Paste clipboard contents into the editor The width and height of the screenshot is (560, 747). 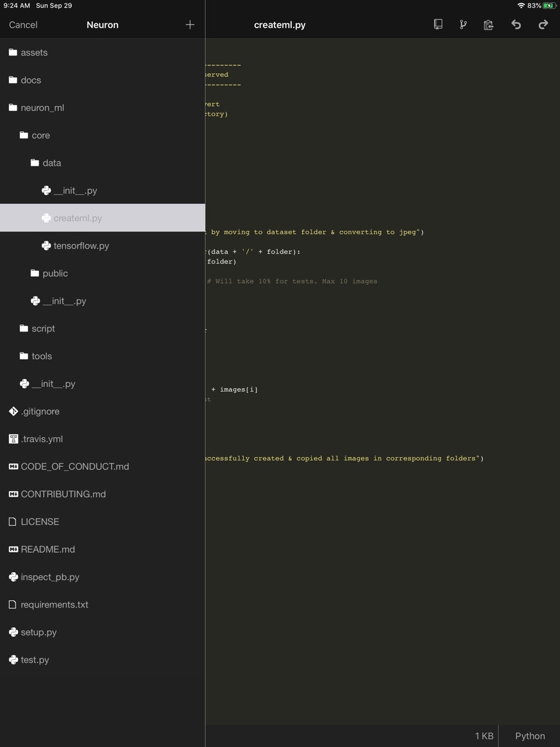click(488, 24)
